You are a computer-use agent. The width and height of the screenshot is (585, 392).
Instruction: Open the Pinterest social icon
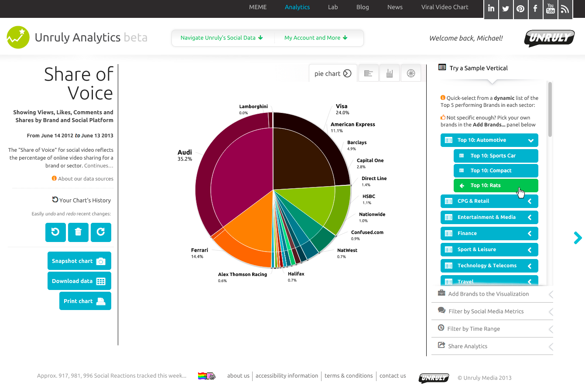point(520,9)
